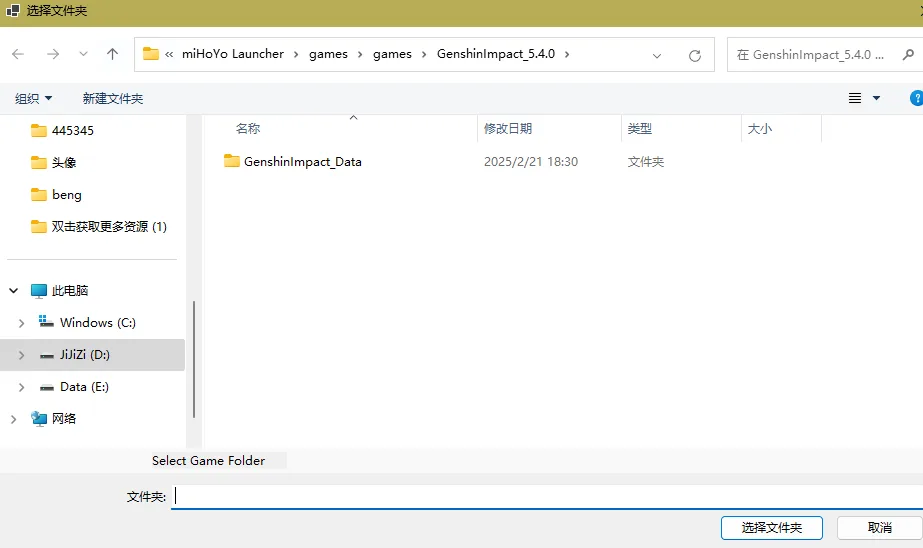Expand chevron after miHoYo Launcher
Viewport: 923px width, 548px height.
point(296,54)
